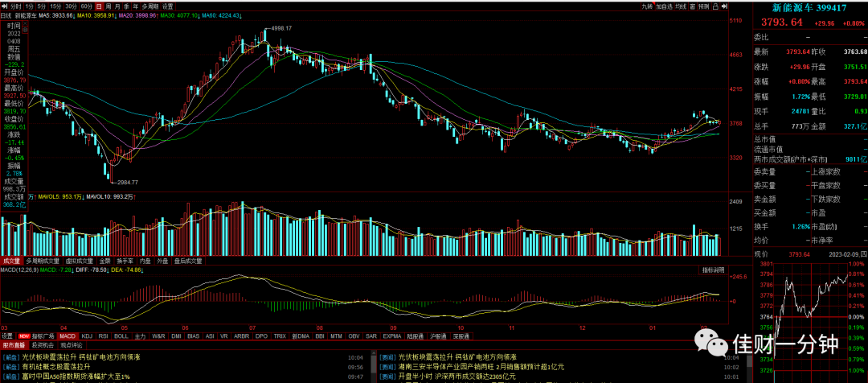Screen dimensions: 868x383
Task: Select the VR indicator tab
Action: [224, 336]
